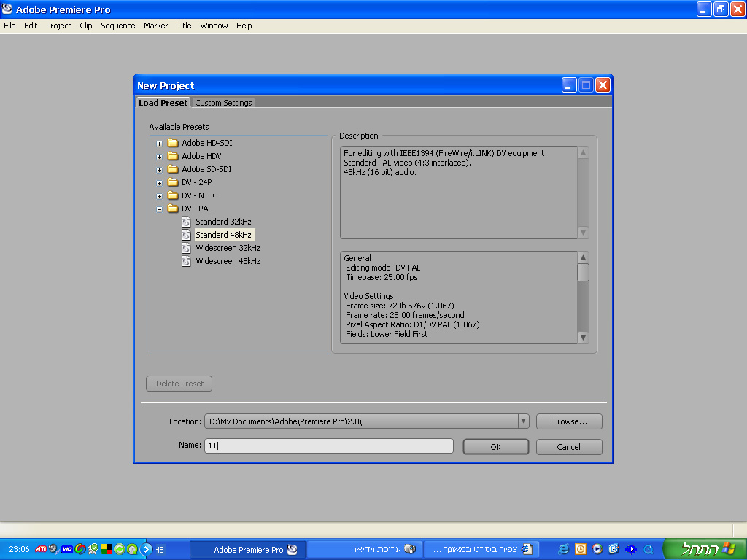
Task: Click the speaker volume tray icon
Action: coord(54,549)
